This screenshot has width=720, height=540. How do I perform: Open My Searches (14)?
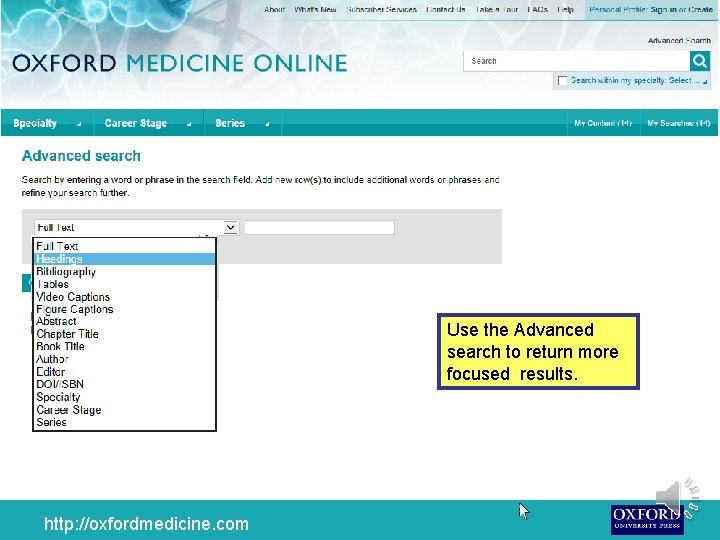coord(679,123)
